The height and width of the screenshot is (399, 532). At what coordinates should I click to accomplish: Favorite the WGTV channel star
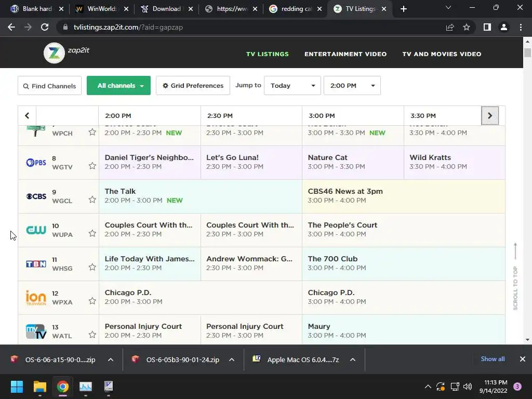[92, 166]
